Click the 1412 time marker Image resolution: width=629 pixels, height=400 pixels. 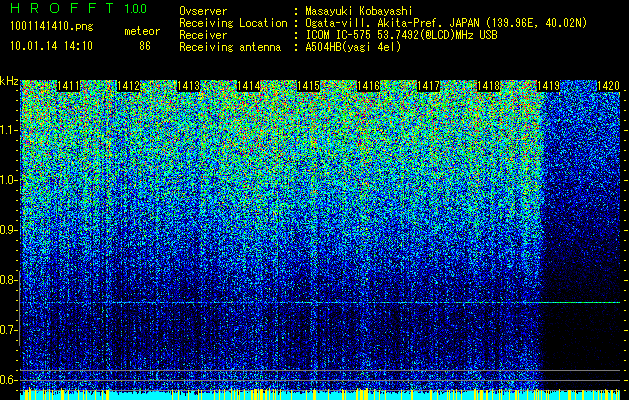(x=128, y=85)
